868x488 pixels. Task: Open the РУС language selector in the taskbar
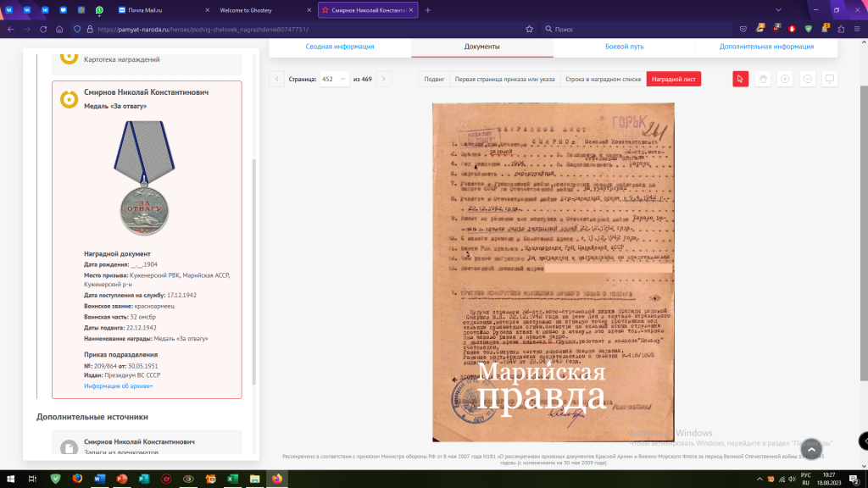pos(806,480)
